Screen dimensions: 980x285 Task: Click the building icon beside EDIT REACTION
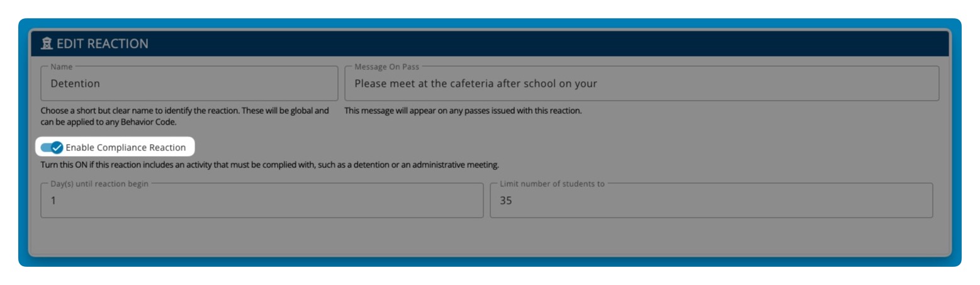click(x=46, y=43)
